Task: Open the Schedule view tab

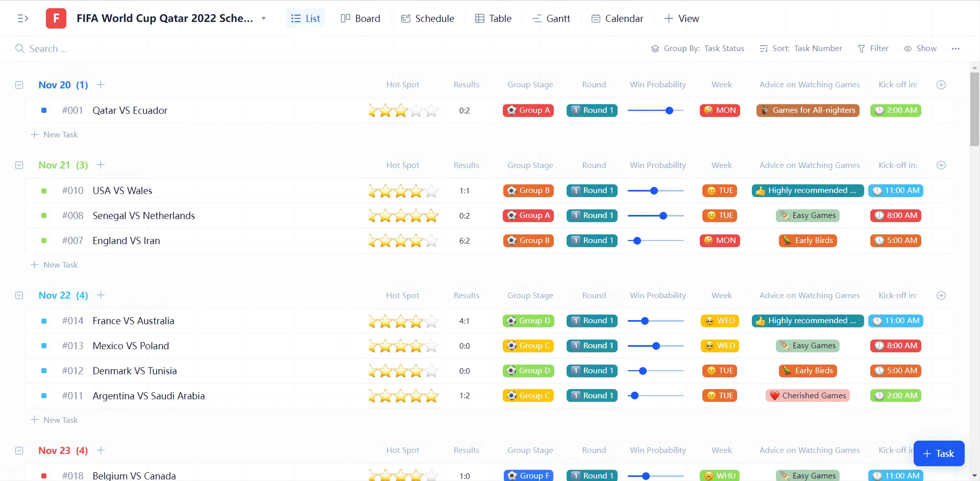Action: click(427, 18)
